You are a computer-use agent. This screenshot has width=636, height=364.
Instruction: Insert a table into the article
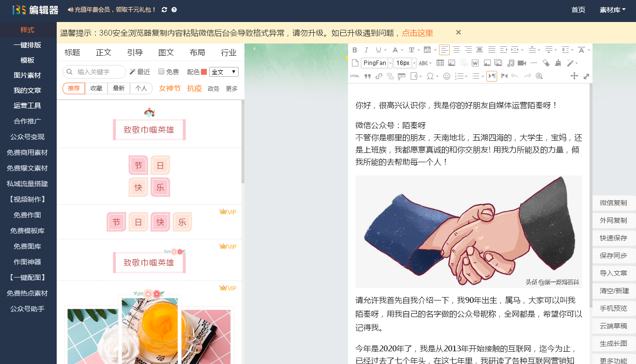tap(440, 63)
